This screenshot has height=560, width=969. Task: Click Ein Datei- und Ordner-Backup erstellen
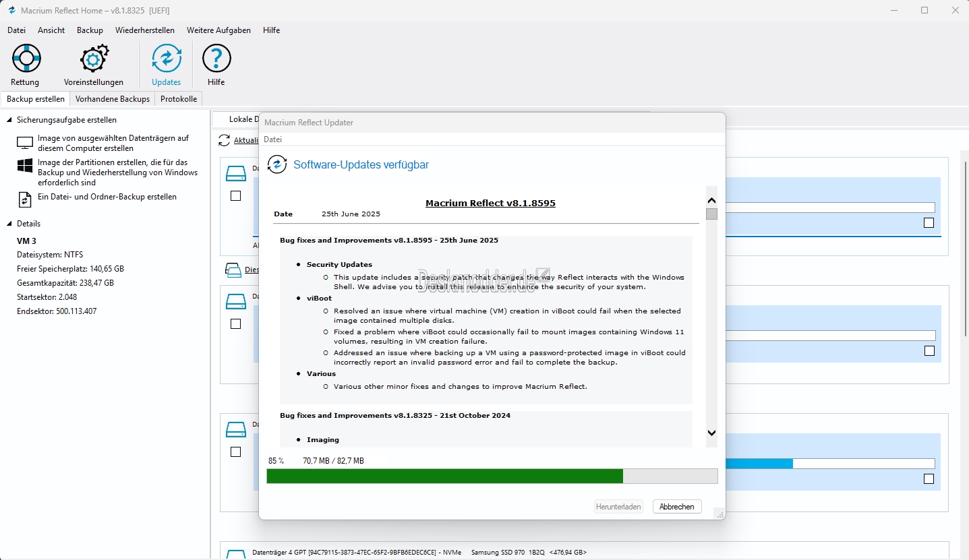tap(107, 197)
